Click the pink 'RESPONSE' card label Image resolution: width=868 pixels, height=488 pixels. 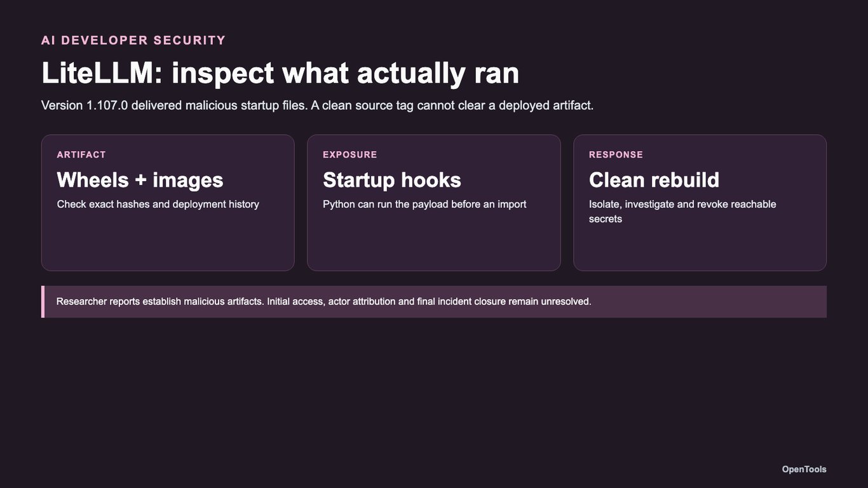point(616,154)
